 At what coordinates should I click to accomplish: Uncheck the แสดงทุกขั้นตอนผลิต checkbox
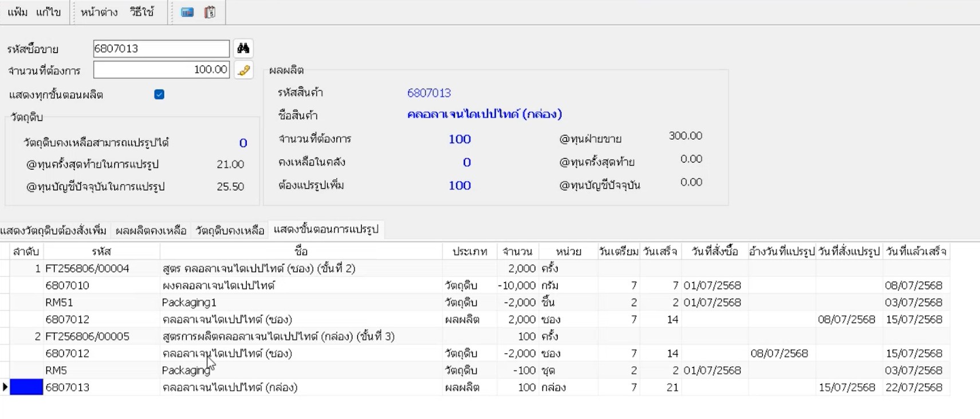point(159,95)
